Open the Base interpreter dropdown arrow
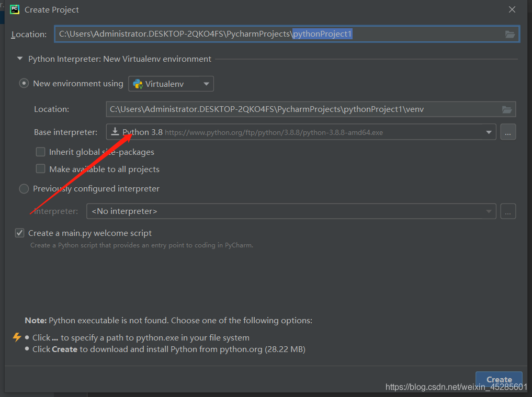 click(489, 132)
